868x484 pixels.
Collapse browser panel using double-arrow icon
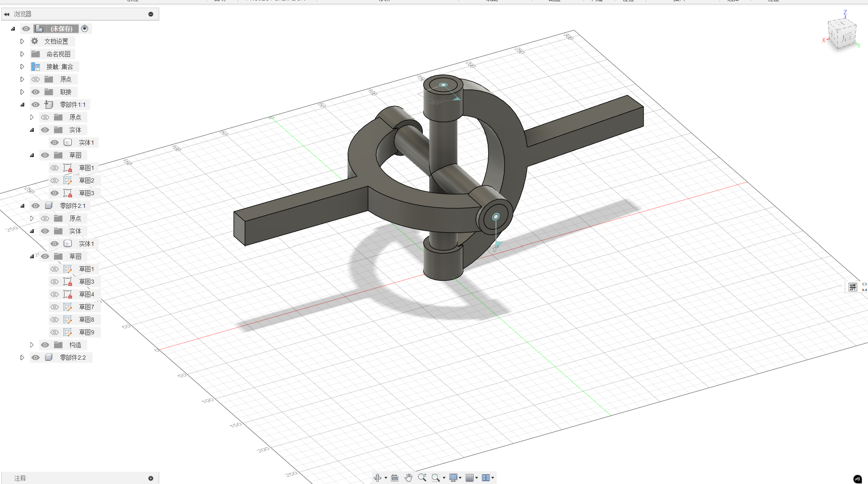click(x=7, y=14)
